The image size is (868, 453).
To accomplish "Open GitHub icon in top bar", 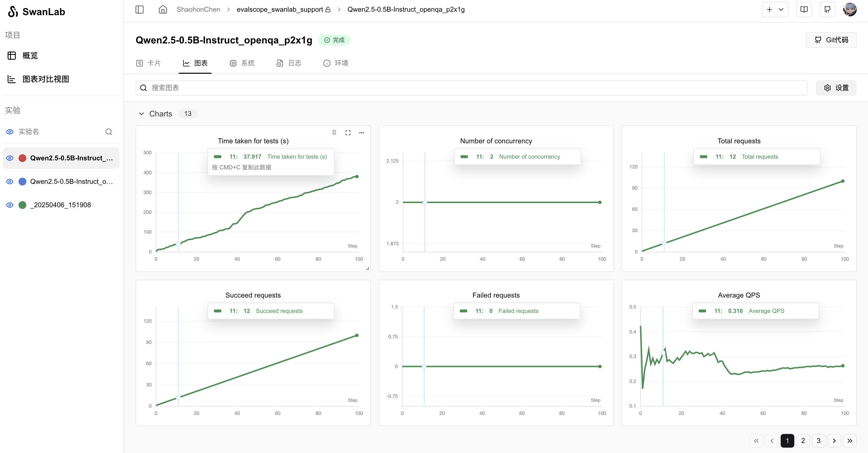I will pyautogui.click(x=827, y=10).
